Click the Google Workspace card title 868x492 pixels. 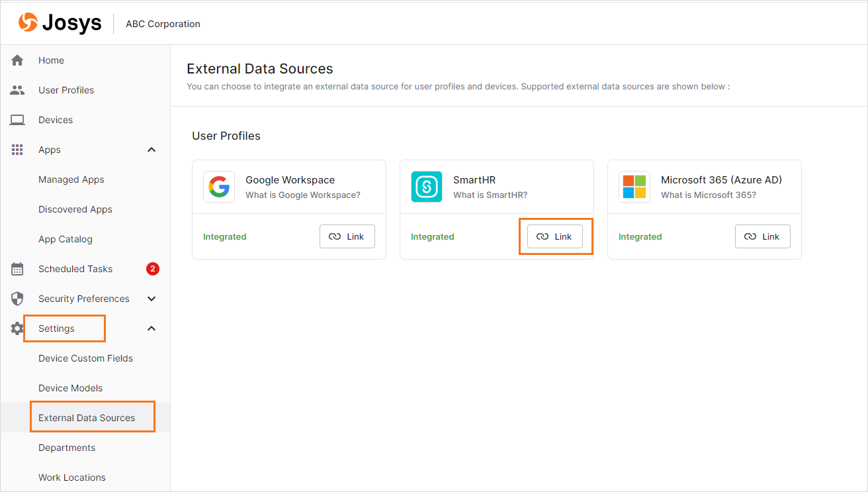tap(290, 179)
